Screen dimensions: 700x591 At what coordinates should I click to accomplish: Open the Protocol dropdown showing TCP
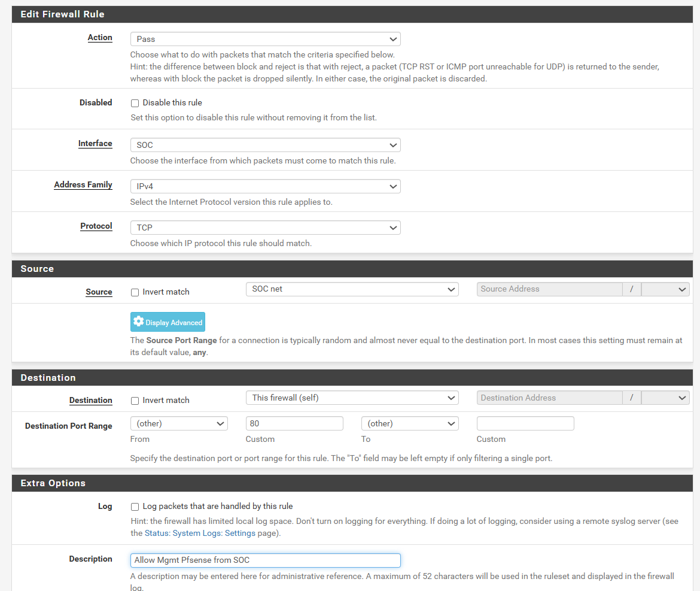[265, 228]
